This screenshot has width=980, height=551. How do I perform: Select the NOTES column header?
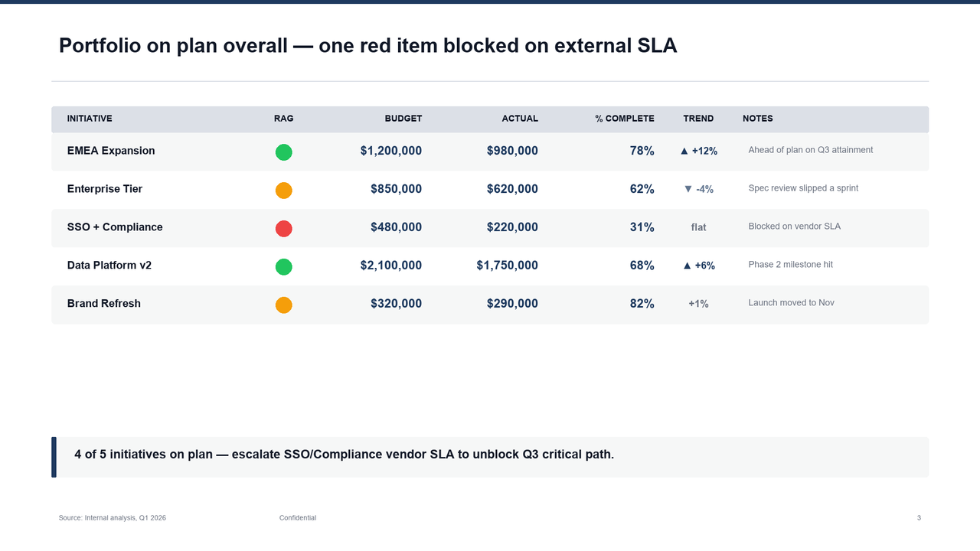[x=757, y=119]
